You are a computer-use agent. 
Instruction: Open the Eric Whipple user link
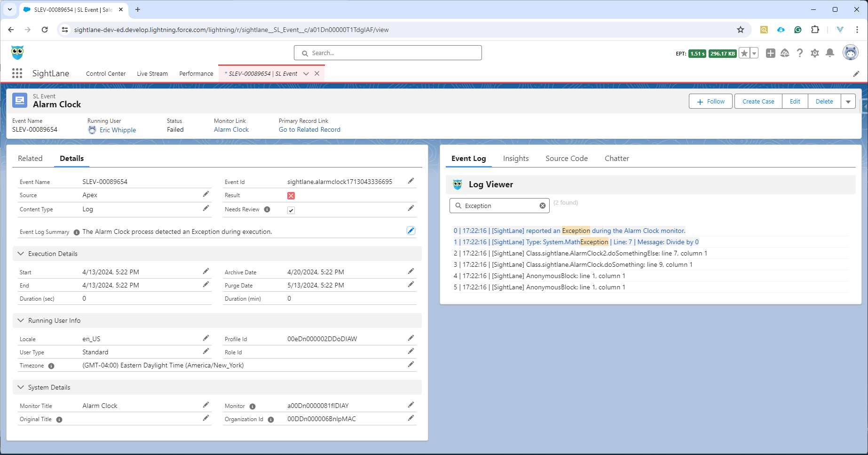pyautogui.click(x=118, y=130)
